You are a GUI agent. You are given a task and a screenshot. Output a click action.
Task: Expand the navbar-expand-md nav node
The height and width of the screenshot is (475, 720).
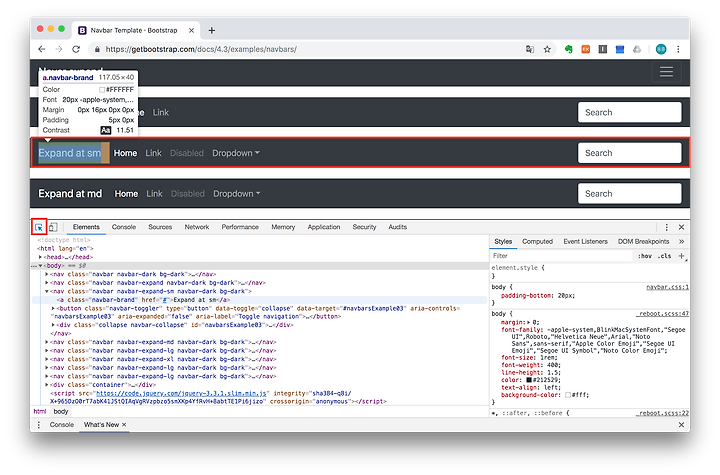[46, 342]
